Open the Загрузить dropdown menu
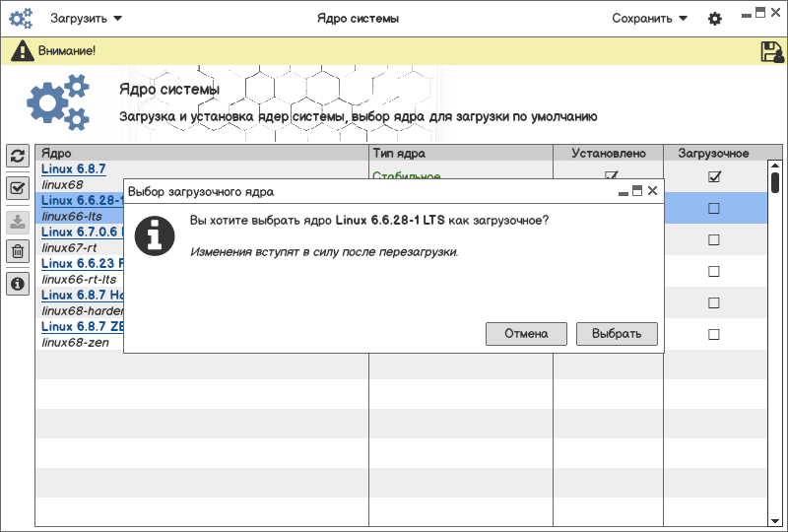The height and width of the screenshot is (532, 788). pyautogui.click(x=87, y=19)
